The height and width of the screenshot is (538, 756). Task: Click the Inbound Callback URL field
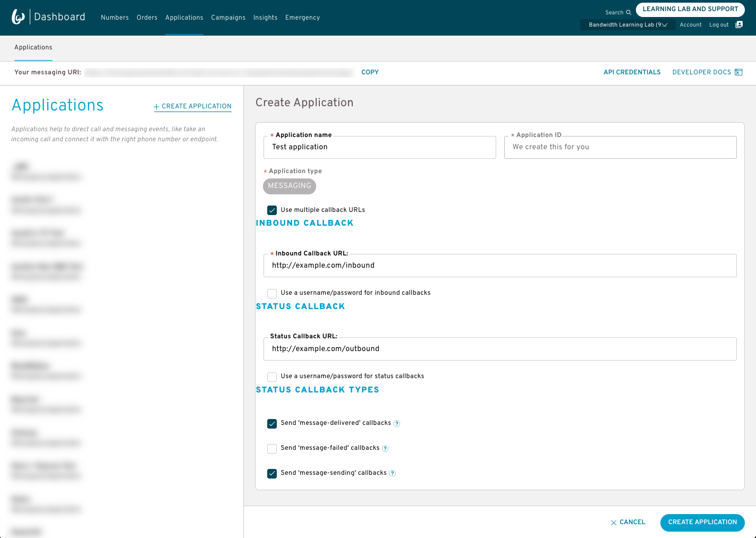(x=500, y=266)
